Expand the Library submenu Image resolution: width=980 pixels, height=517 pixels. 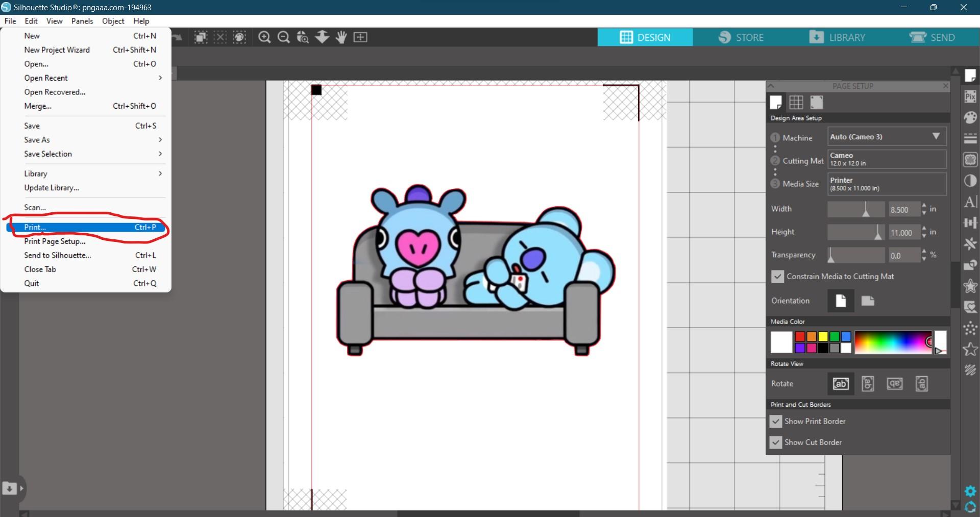point(93,174)
